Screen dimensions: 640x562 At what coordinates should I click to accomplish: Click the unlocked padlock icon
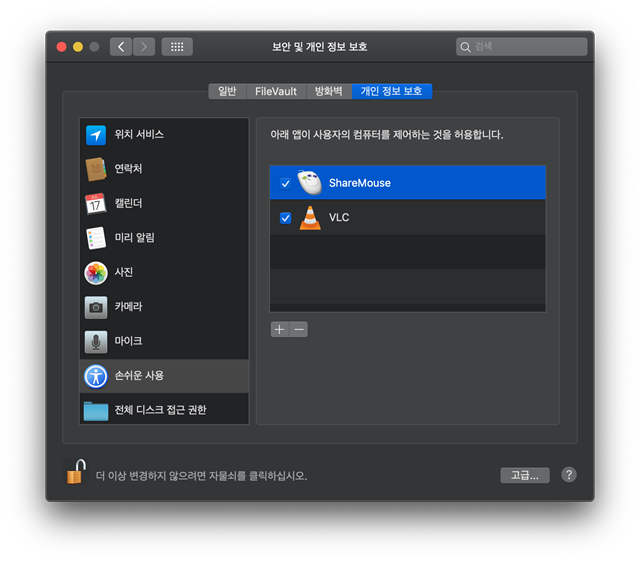click(76, 471)
